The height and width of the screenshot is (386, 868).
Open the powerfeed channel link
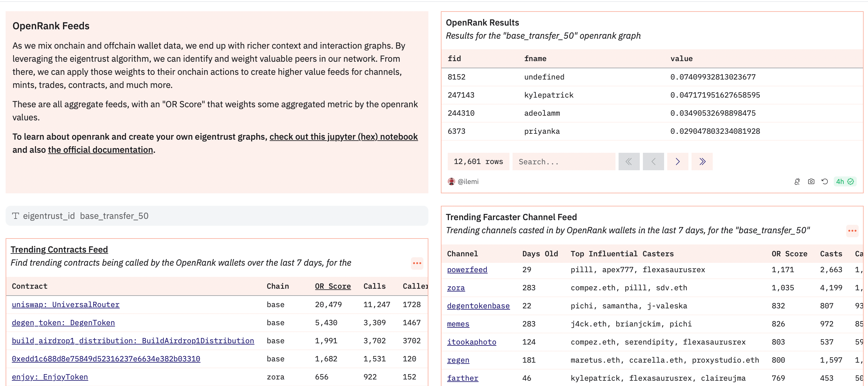[x=467, y=270]
